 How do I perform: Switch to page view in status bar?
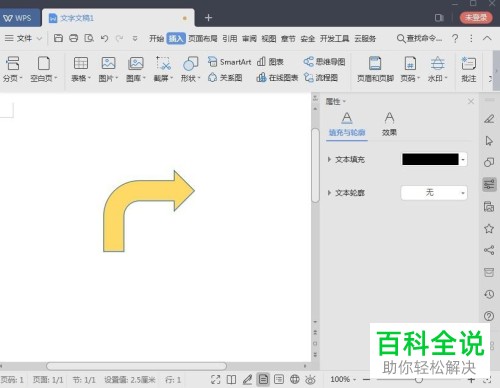[263, 379]
